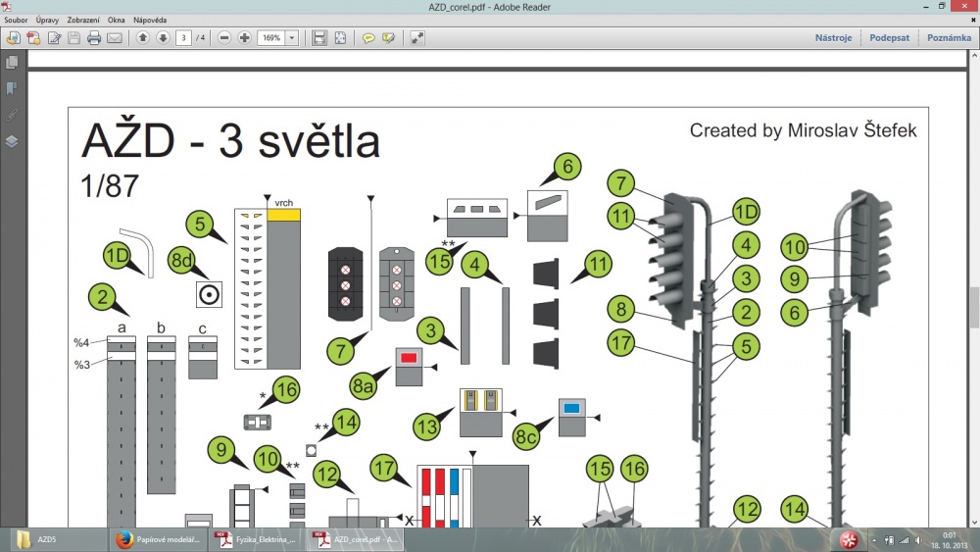Click the vertical scrollbar thumb
This screenshot has width=980, height=552.
(974, 307)
